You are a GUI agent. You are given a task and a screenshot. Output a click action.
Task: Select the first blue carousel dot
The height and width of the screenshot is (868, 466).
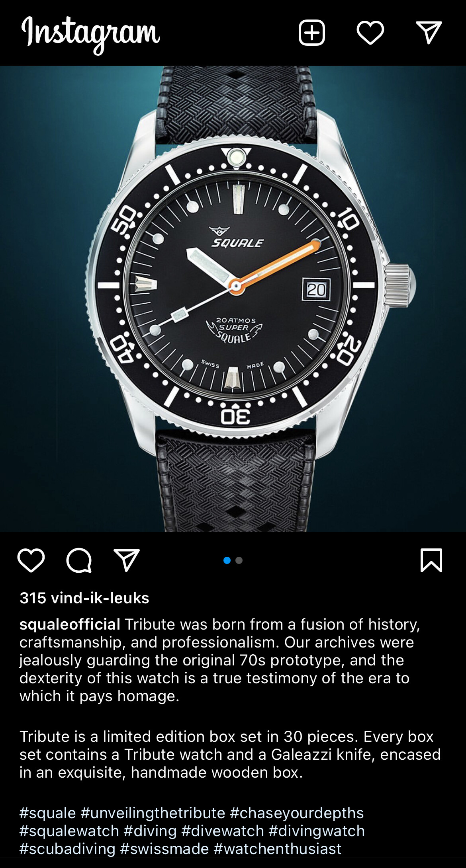click(227, 560)
